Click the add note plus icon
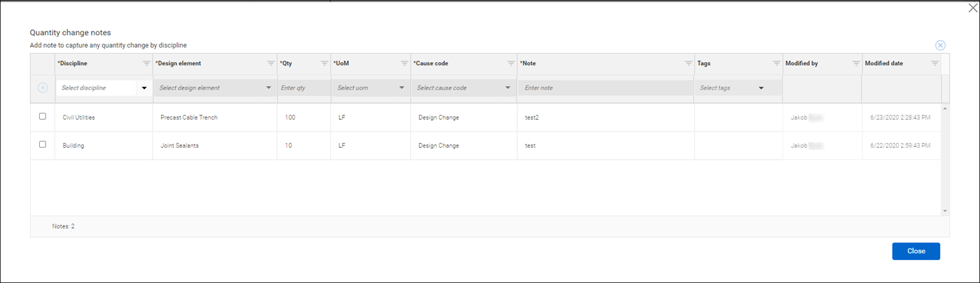980x283 pixels. (x=43, y=88)
